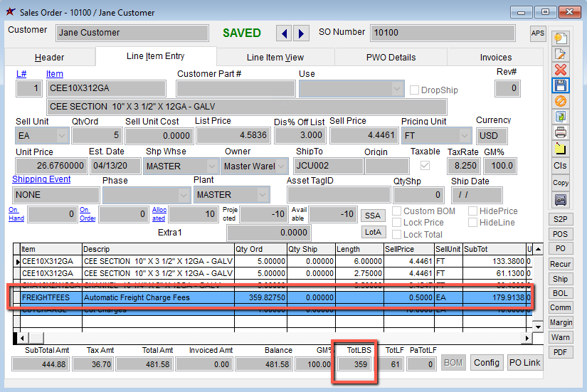Switch to the Line Item View tab

pyautogui.click(x=275, y=58)
